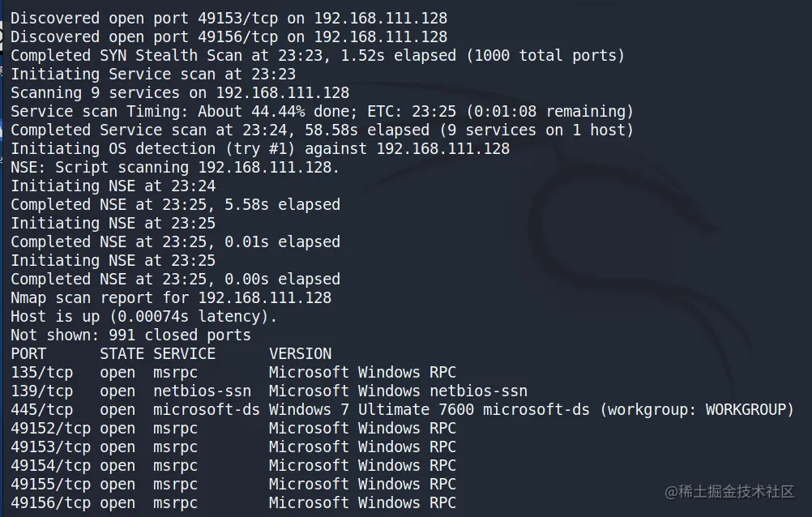Screen dimensions: 812x517
Task: Click the 49156/tcp port in the table
Action: (50, 503)
